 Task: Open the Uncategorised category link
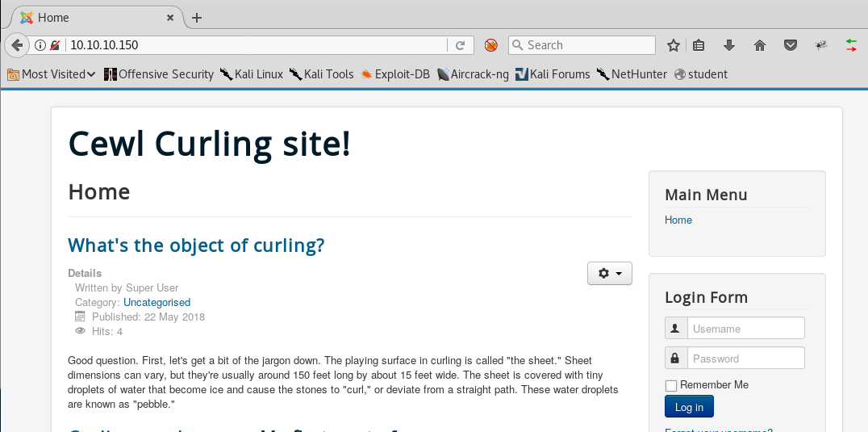click(x=156, y=302)
